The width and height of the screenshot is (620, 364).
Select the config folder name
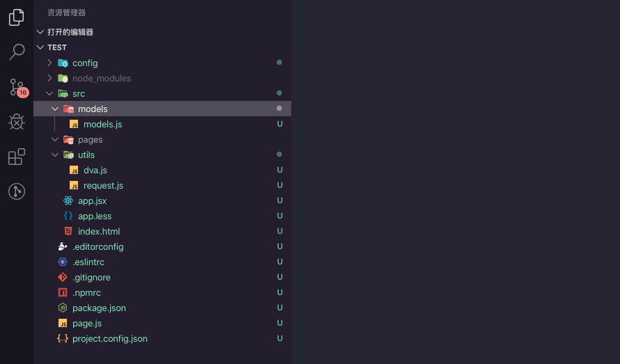pos(85,63)
